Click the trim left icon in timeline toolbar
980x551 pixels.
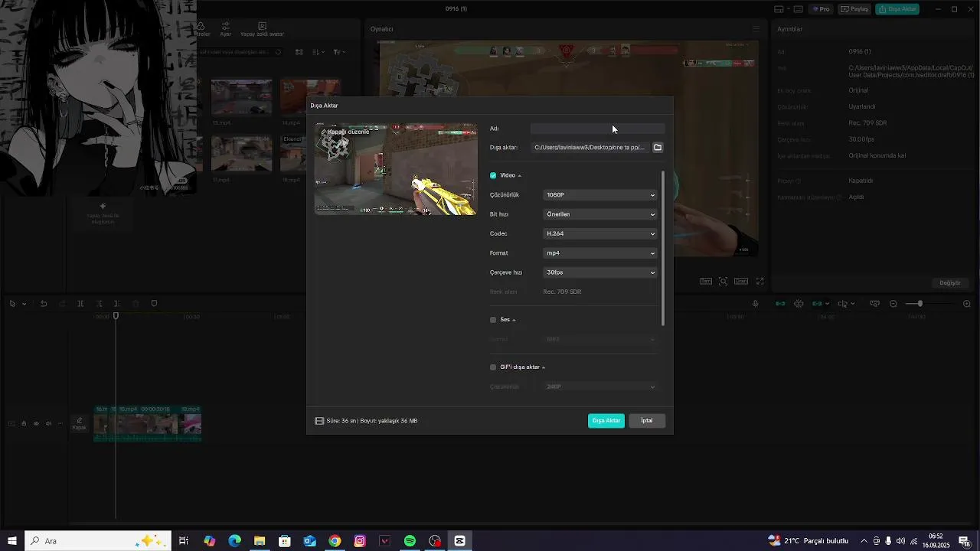tap(99, 304)
